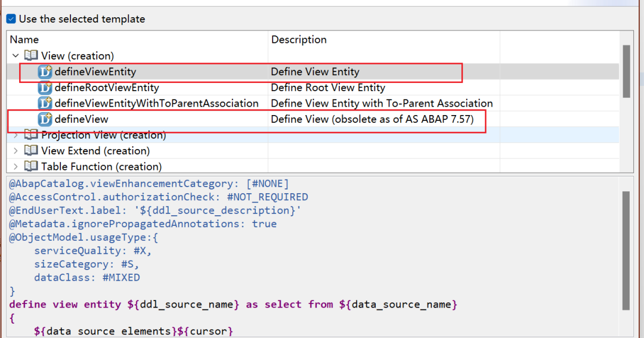Select the 'View (creation)' category label

tap(78, 55)
